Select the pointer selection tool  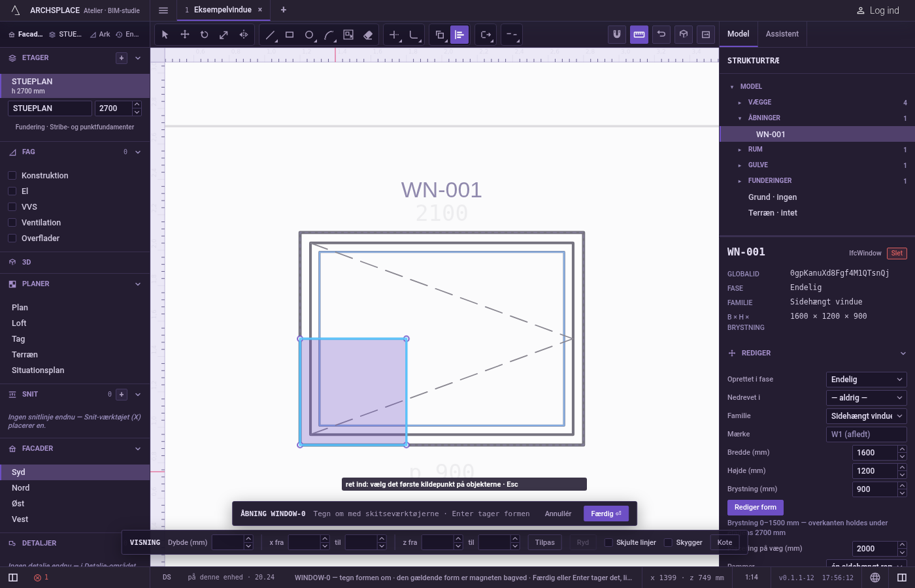165,35
